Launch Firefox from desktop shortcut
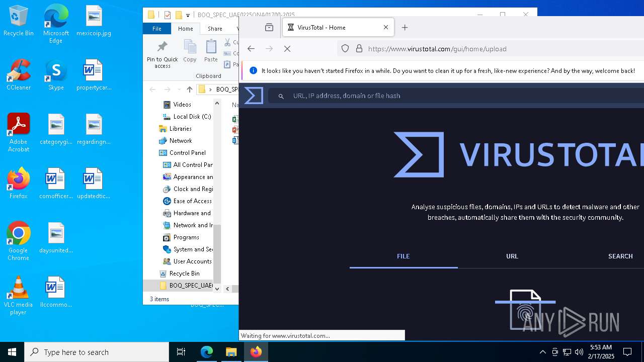The image size is (644, 362). click(x=19, y=184)
